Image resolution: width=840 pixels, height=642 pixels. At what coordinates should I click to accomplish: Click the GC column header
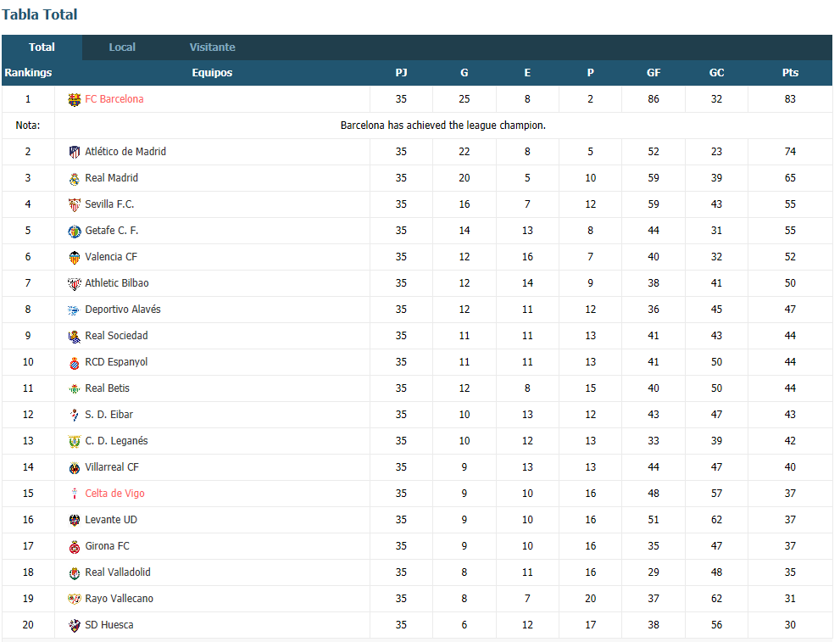(717, 72)
